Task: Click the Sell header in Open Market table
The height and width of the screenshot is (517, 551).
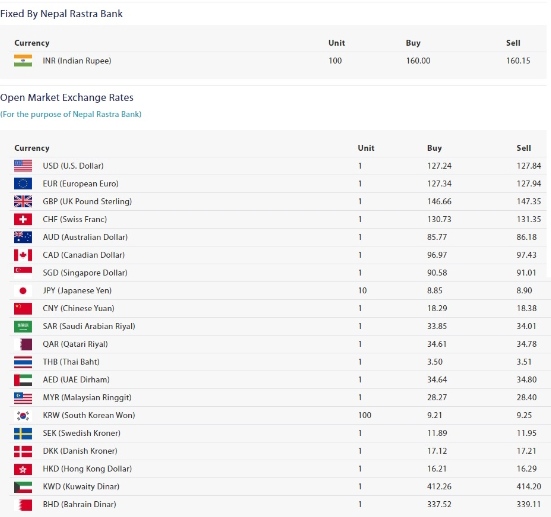Action: click(524, 148)
